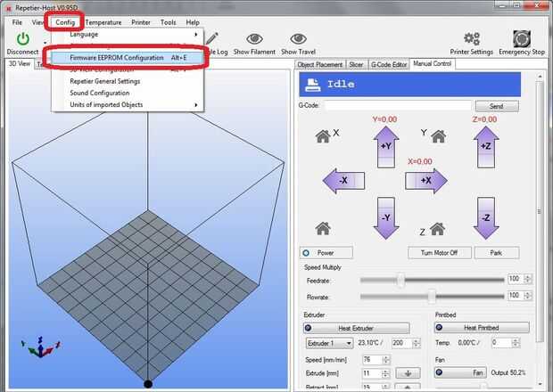Screen dimensions: 553x392
Task: Open the Help menu
Action: [x=193, y=22]
